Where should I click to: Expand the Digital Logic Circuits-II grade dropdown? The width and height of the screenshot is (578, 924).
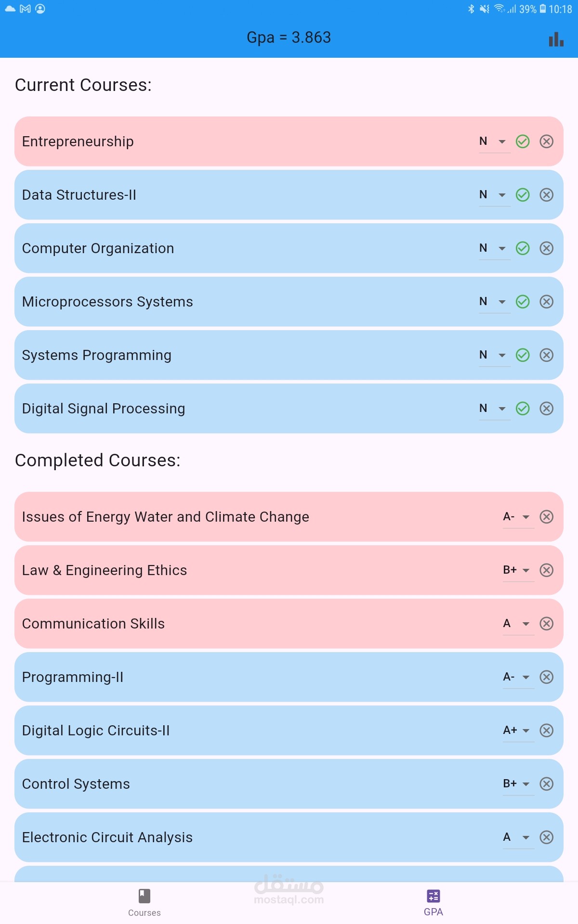[518, 731]
